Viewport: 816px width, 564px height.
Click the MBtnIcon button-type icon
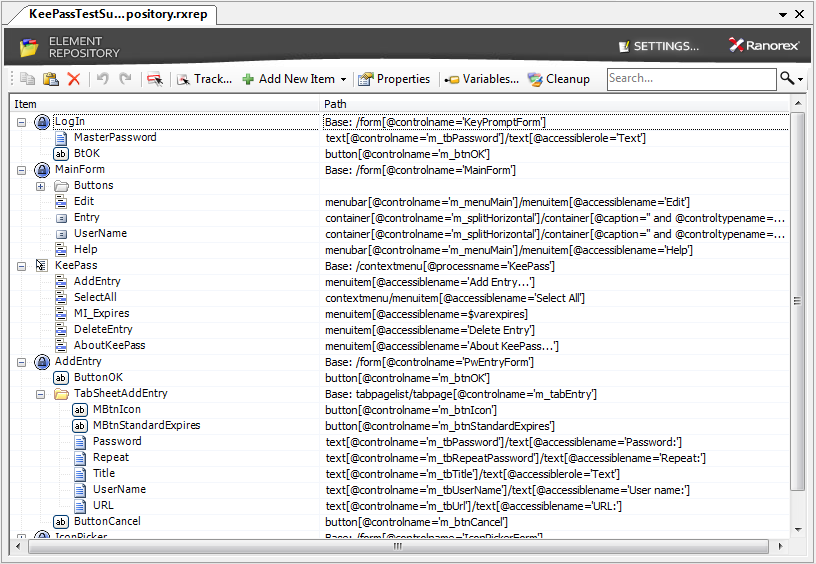point(79,410)
